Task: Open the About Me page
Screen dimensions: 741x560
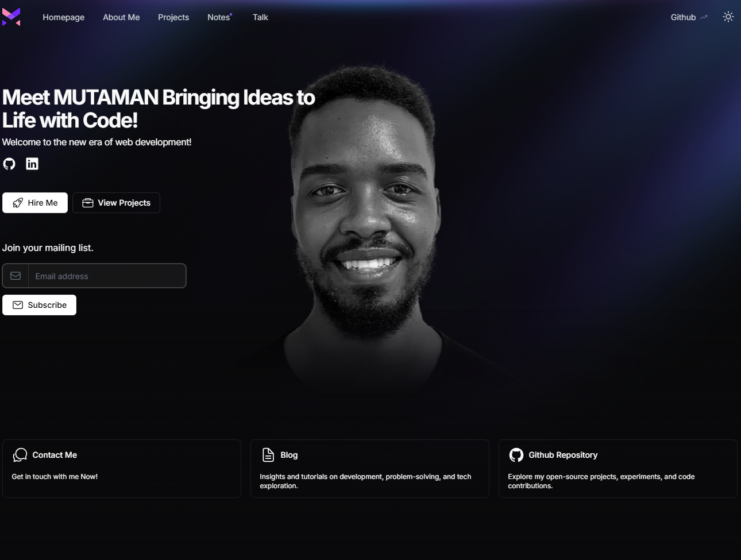Action: [121, 17]
